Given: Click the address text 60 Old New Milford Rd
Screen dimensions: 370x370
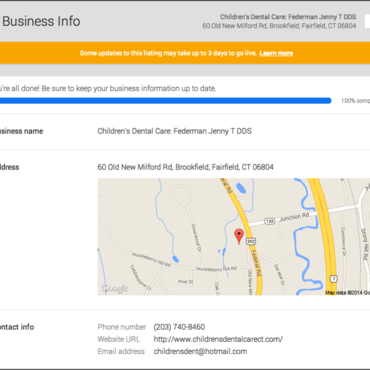Looking at the screenshot, I should 186,167.
